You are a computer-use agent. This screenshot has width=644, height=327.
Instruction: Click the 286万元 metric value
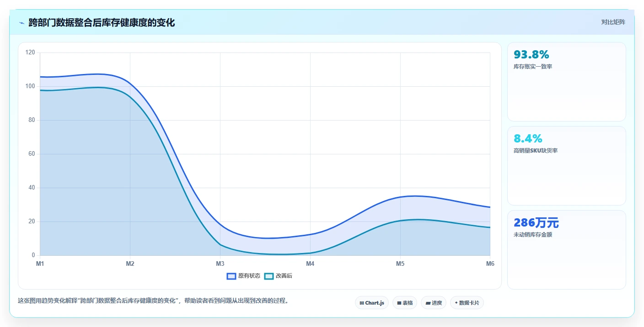(x=536, y=223)
